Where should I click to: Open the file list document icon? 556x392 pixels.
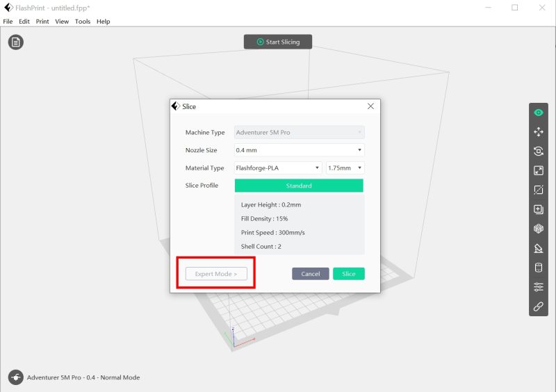point(15,42)
